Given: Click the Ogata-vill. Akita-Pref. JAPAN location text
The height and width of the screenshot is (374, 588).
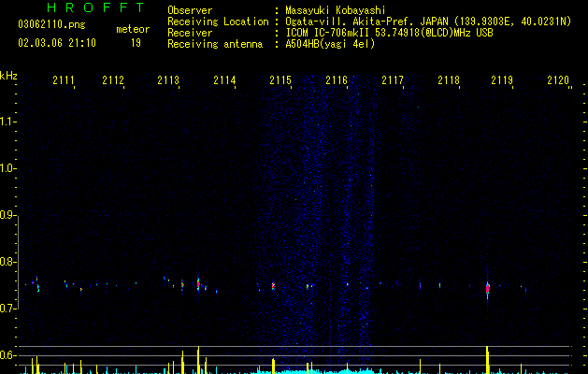Looking at the screenshot, I should pos(366,22).
